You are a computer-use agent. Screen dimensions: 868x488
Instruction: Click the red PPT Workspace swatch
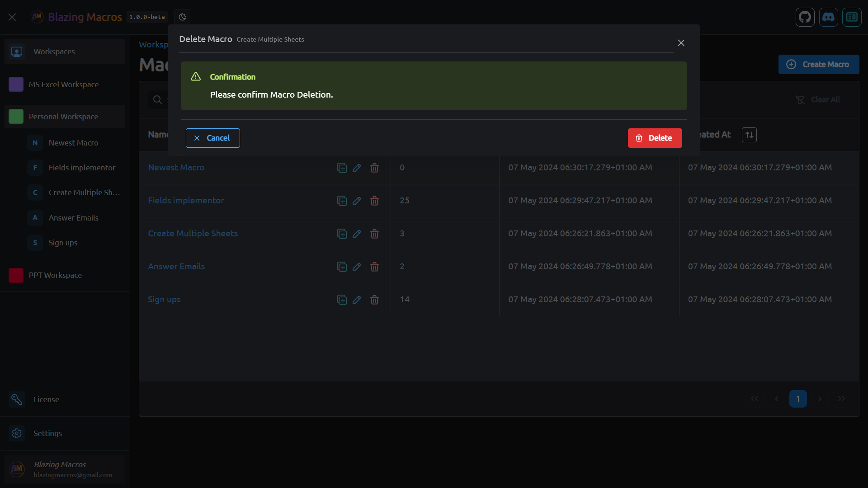[x=16, y=275]
